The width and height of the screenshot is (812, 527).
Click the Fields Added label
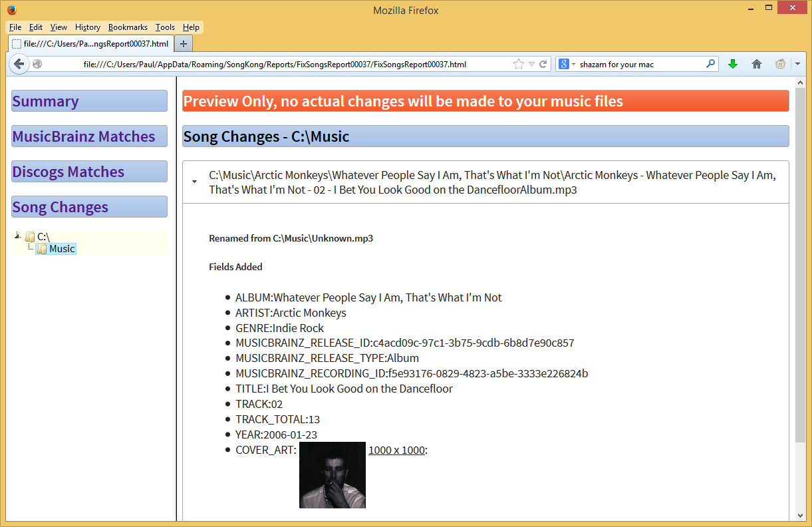[x=235, y=267]
